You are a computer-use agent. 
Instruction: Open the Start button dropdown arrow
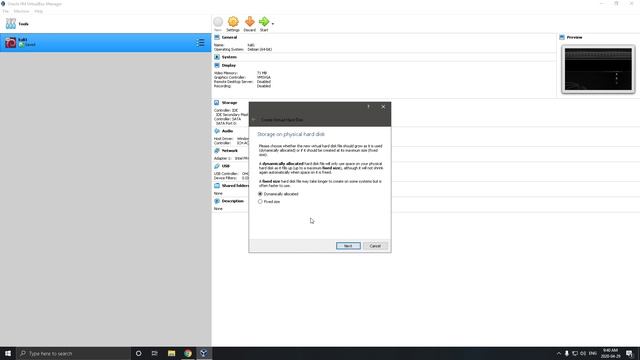click(273, 24)
